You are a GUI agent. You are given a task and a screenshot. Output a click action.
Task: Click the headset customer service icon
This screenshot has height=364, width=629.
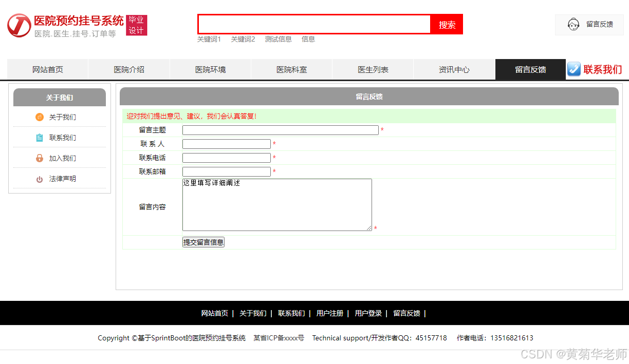(x=573, y=24)
